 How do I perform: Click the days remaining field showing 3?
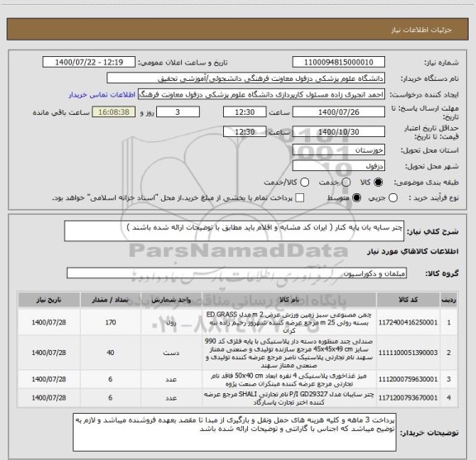tap(178, 112)
